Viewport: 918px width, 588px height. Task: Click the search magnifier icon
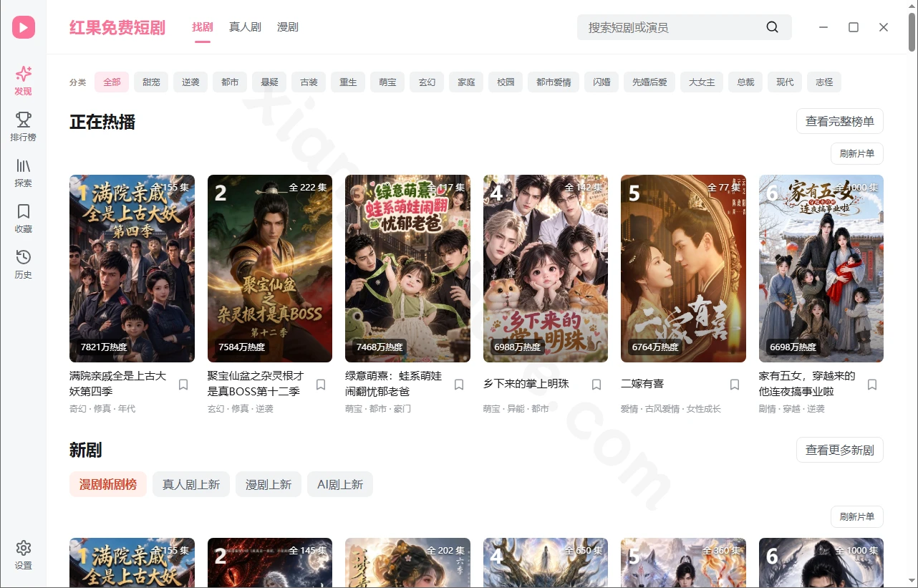[x=772, y=27]
